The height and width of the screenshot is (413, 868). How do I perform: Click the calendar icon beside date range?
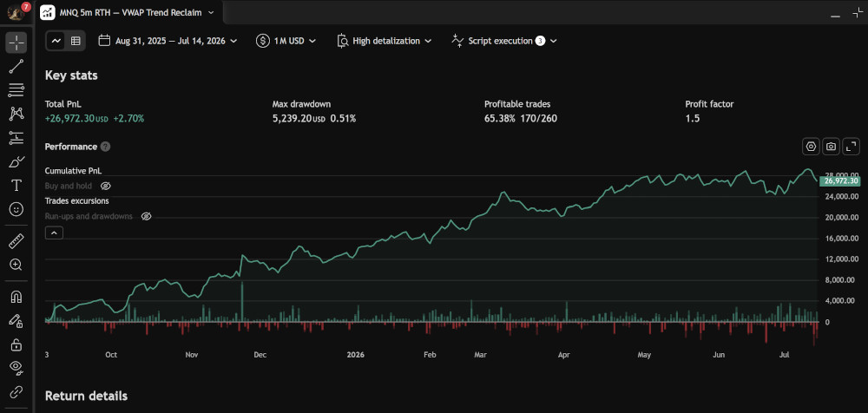pyautogui.click(x=104, y=41)
